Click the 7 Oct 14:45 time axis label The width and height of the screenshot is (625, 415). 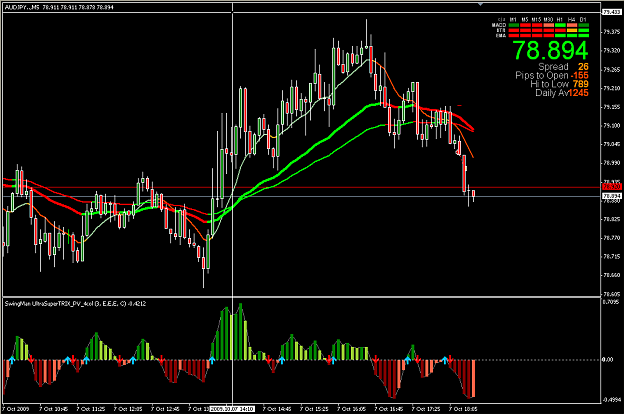pos(277,409)
